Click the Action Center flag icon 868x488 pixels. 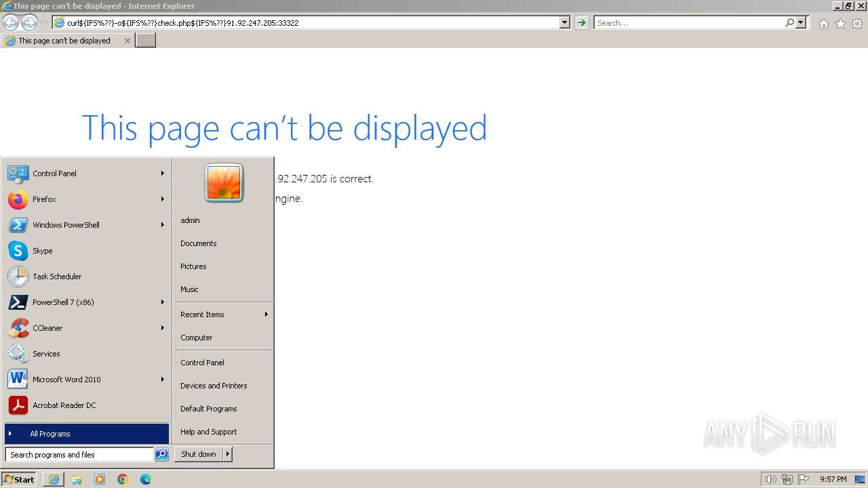coord(804,479)
